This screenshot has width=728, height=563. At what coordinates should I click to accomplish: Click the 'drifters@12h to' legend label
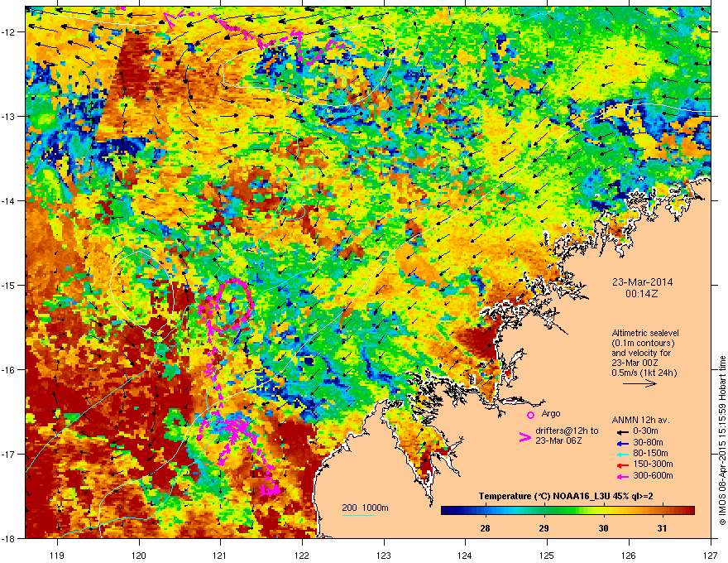pyautogui.click(x=567, y=431)
